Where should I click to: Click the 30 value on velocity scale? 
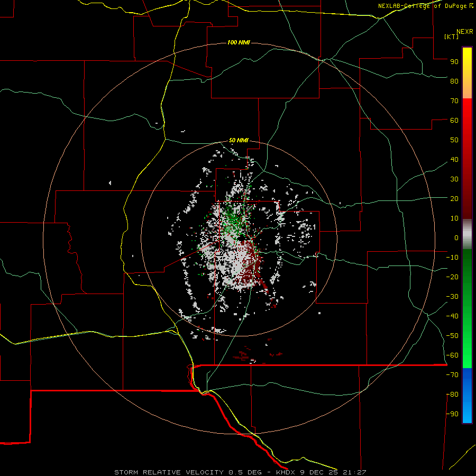point(454,179)
